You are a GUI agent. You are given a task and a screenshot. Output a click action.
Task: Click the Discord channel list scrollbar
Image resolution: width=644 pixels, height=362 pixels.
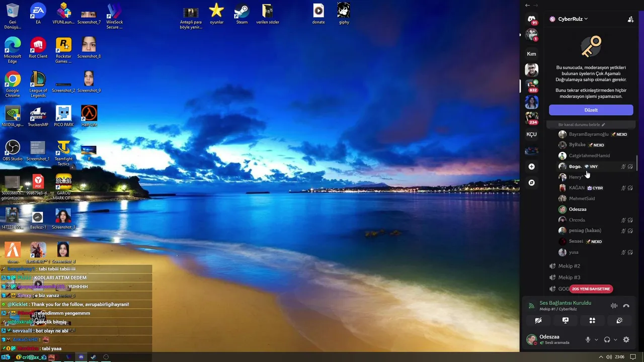point(637,162)
